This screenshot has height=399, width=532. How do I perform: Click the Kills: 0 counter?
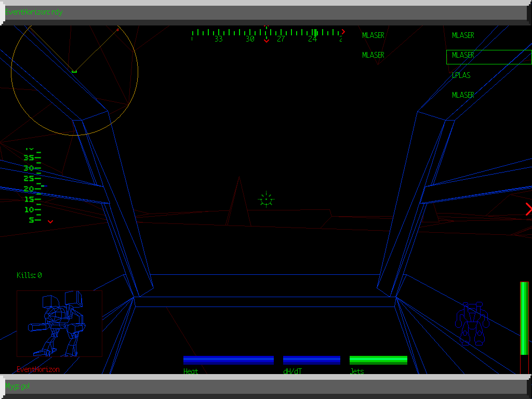[x=29, y=275]
